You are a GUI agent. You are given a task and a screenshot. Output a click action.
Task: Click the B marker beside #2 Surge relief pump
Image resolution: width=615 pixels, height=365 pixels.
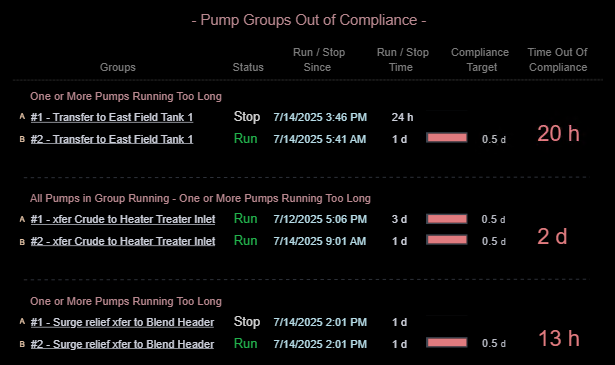(x=22, y=344)
